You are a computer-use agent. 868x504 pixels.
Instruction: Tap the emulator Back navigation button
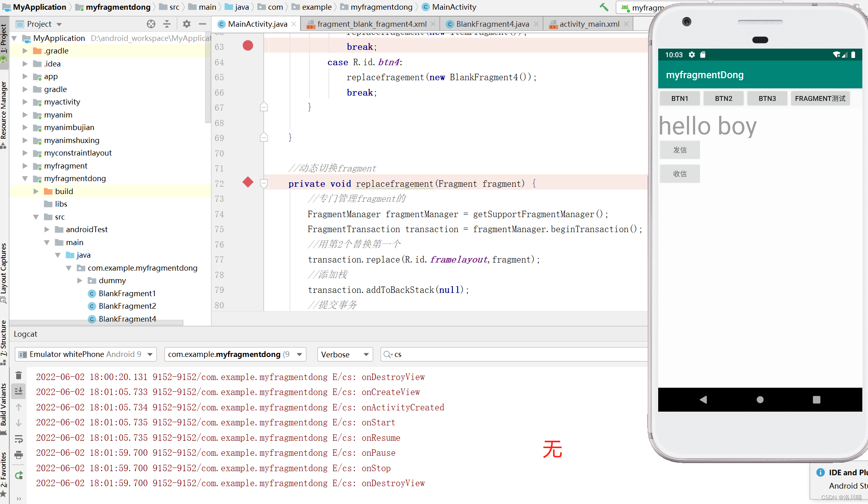703,399
